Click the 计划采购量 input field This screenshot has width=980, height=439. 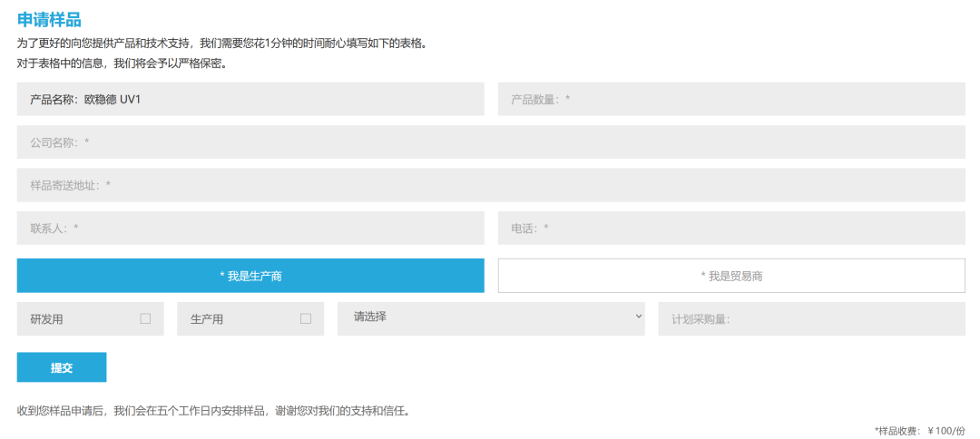pyautogui.click(x=811, y=319)
